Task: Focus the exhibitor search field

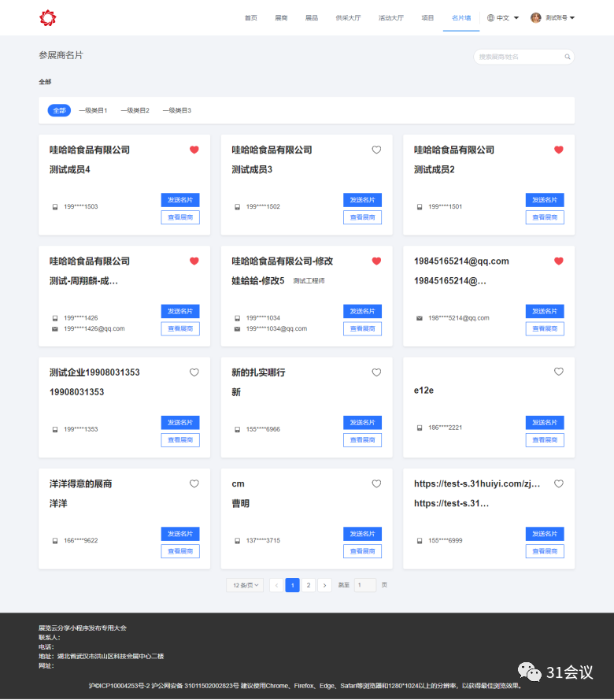Action: point(523,57)
